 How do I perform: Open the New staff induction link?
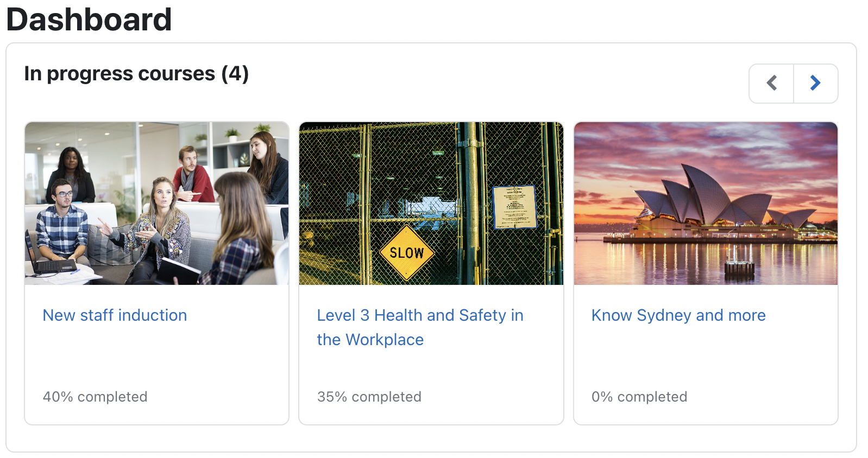point(115,315)
